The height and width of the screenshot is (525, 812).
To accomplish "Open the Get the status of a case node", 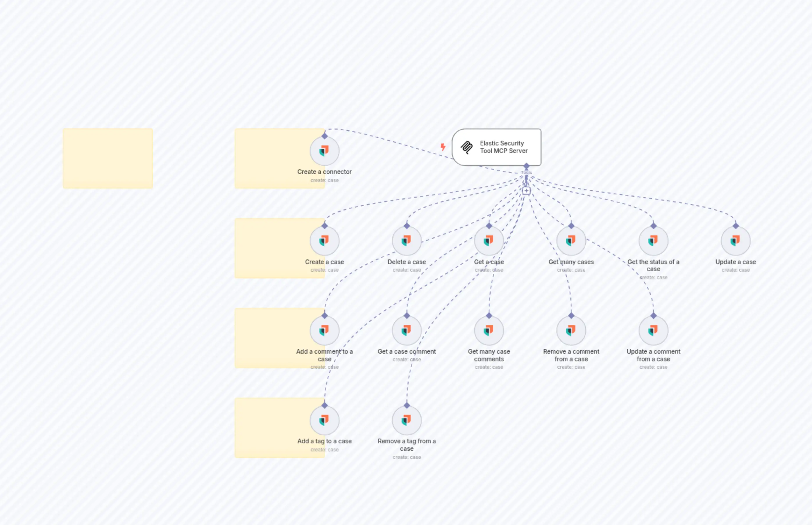I will tap(653, 241).
